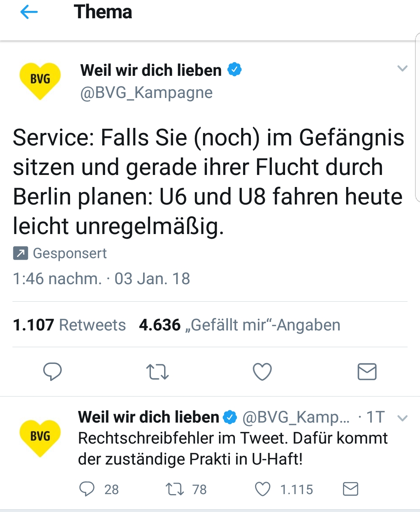This screenshot has width=420, height=512.
Task: Open 'Weil wir dich lieben' profile name
Action: point(151,70)
